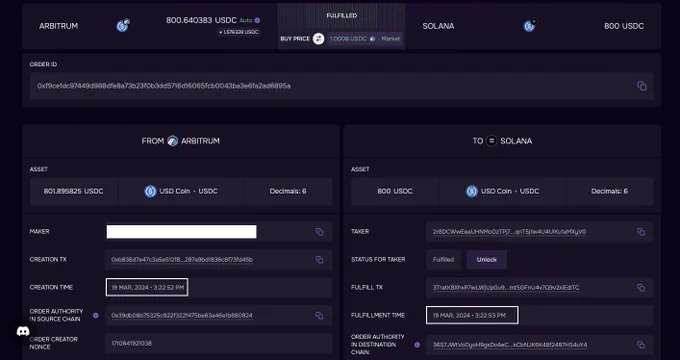Open the destination chain order authority address link
Image resolution: width=680 pixels, height=360 pixels.
tap(510, 345)
